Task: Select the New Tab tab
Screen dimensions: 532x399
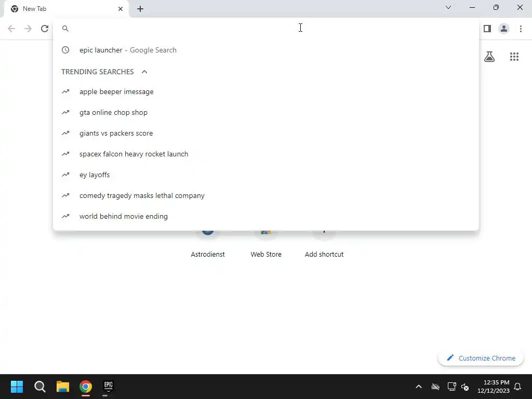Action: coord(66,9)
